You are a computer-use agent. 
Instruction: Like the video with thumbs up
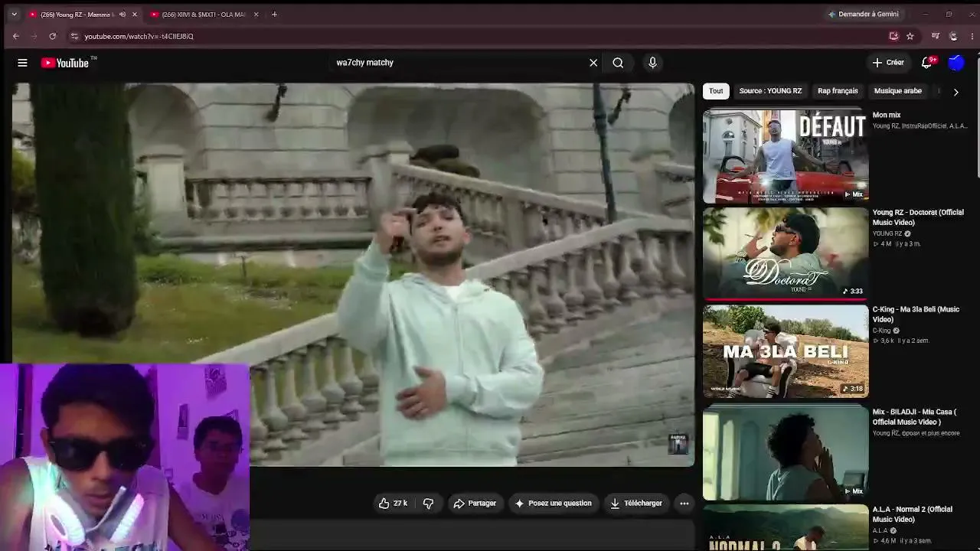393,504
